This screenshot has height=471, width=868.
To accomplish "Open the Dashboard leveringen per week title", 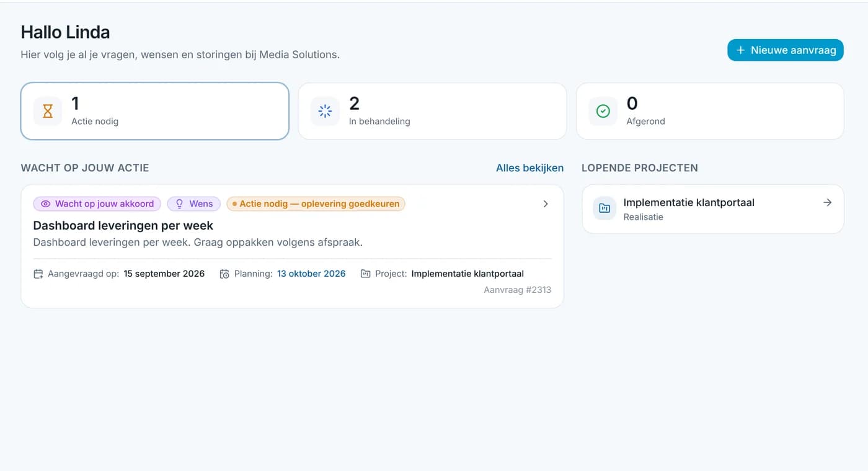I will [123, 225].
